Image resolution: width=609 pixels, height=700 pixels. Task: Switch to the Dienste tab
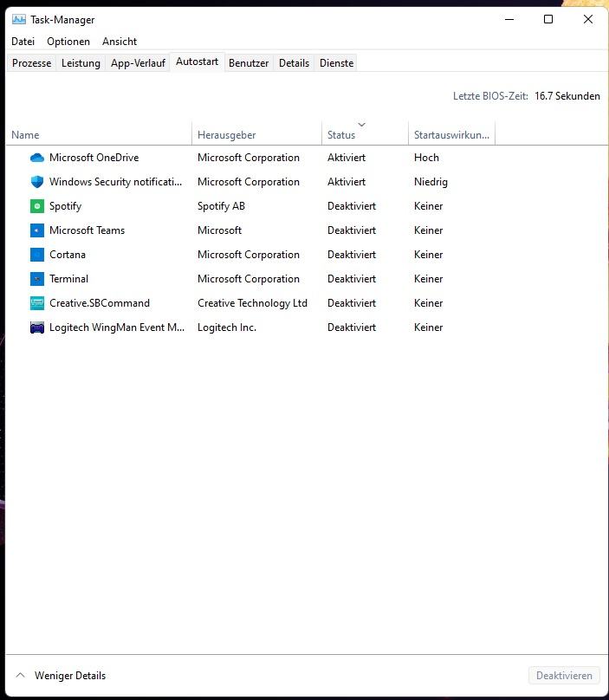click(x=337, y=63)
